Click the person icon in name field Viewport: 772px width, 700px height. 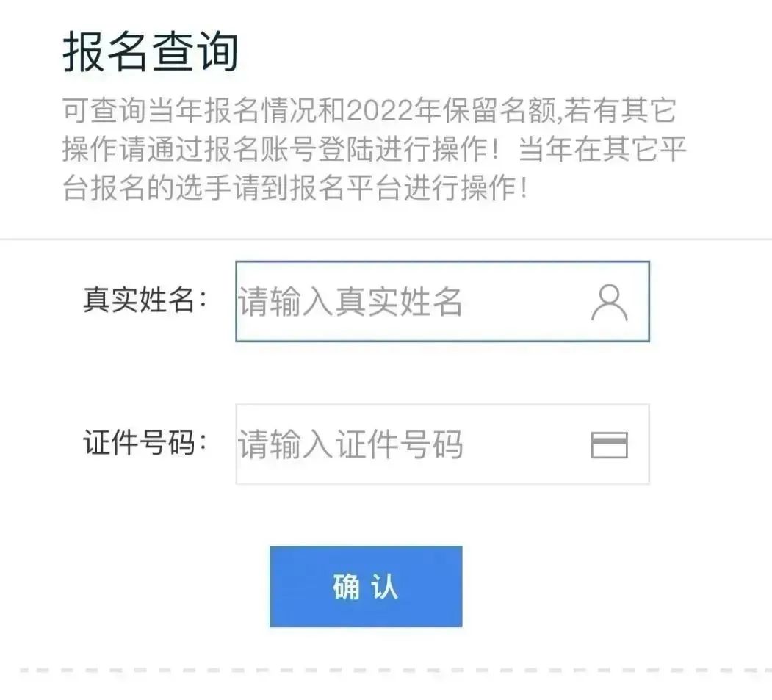610,302
